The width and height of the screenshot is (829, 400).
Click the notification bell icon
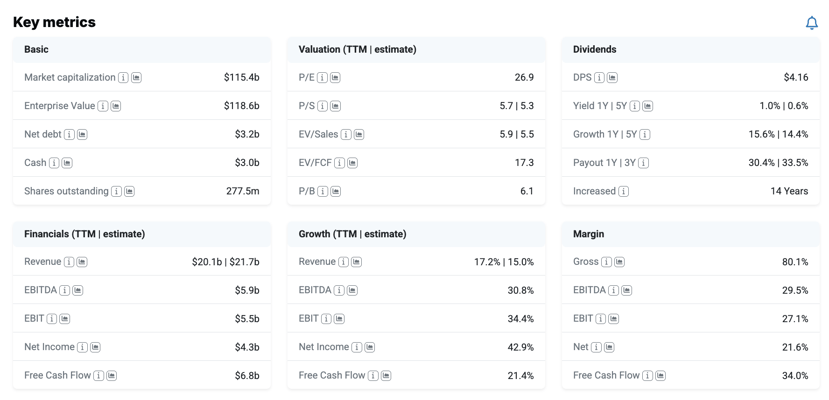pos(811,23)
